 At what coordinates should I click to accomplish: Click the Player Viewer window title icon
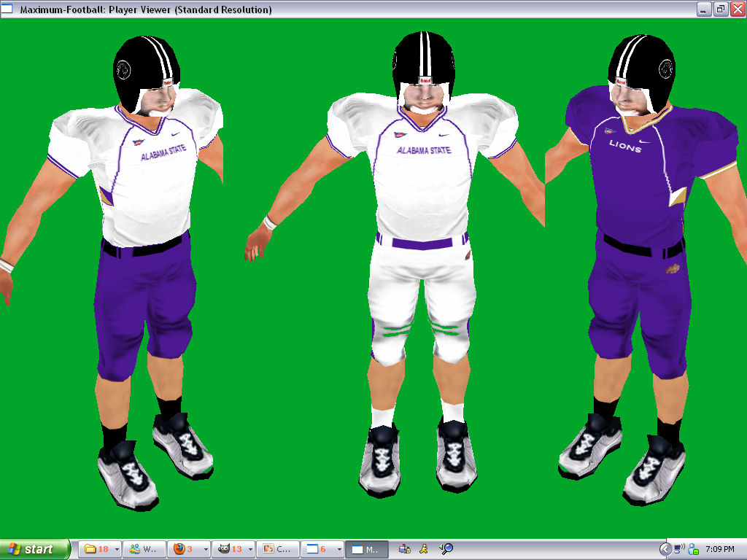click(7, 8)
